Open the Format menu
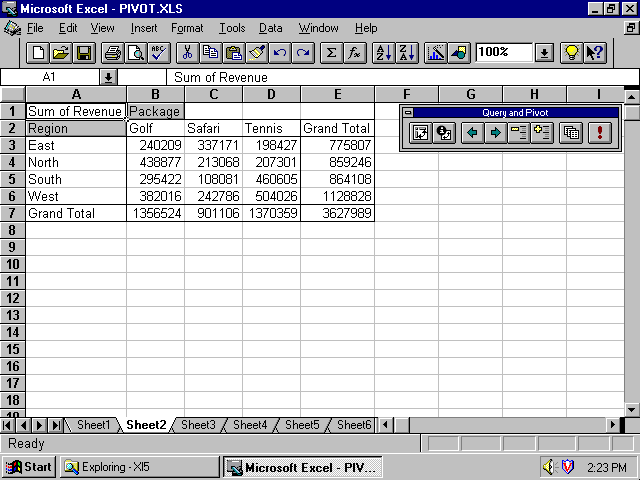 coord(187,28)
